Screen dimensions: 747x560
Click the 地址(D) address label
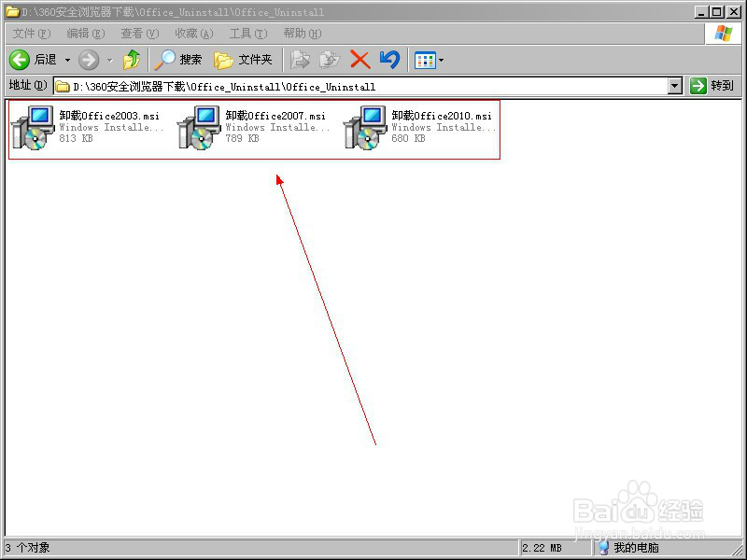[x=28, y=85]
